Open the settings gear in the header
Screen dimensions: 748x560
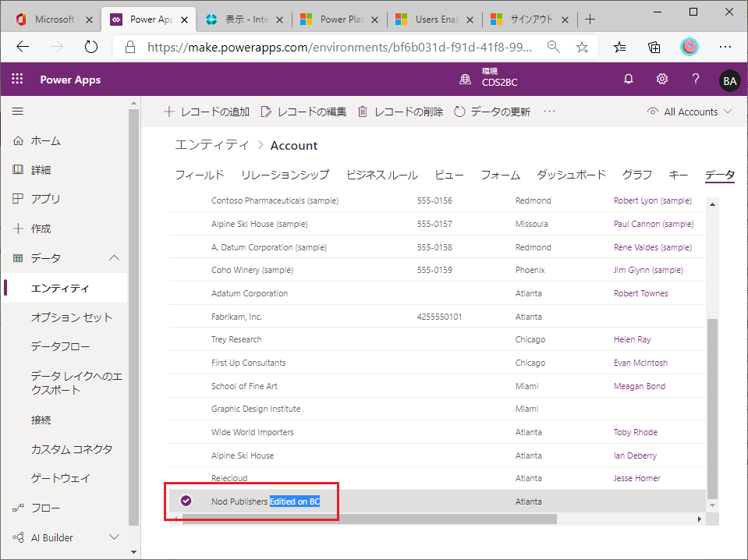pos(661,80)
